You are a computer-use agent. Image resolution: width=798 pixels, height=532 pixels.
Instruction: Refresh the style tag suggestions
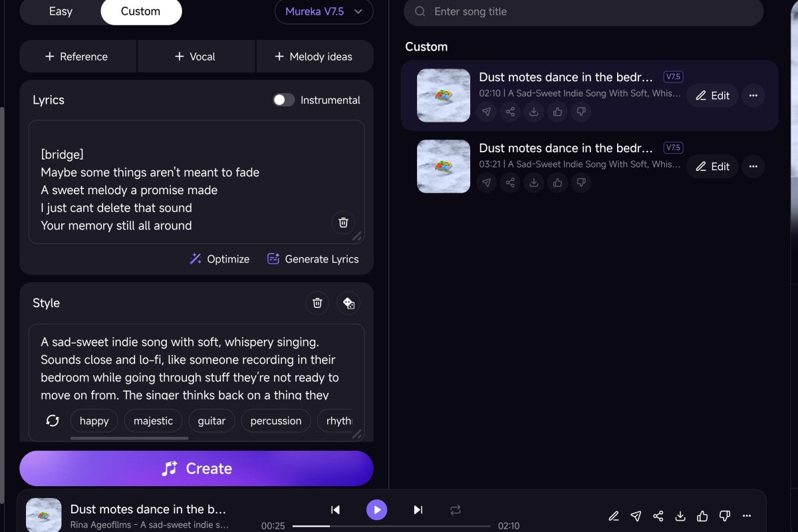pyautogui.click(x=53, y=420)
